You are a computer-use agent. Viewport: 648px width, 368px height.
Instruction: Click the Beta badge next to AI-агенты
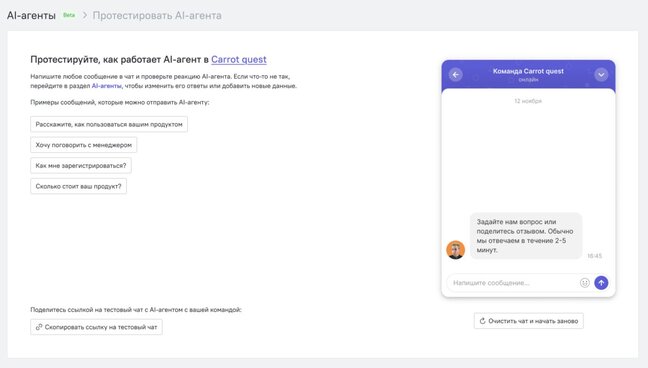point(69,15)
